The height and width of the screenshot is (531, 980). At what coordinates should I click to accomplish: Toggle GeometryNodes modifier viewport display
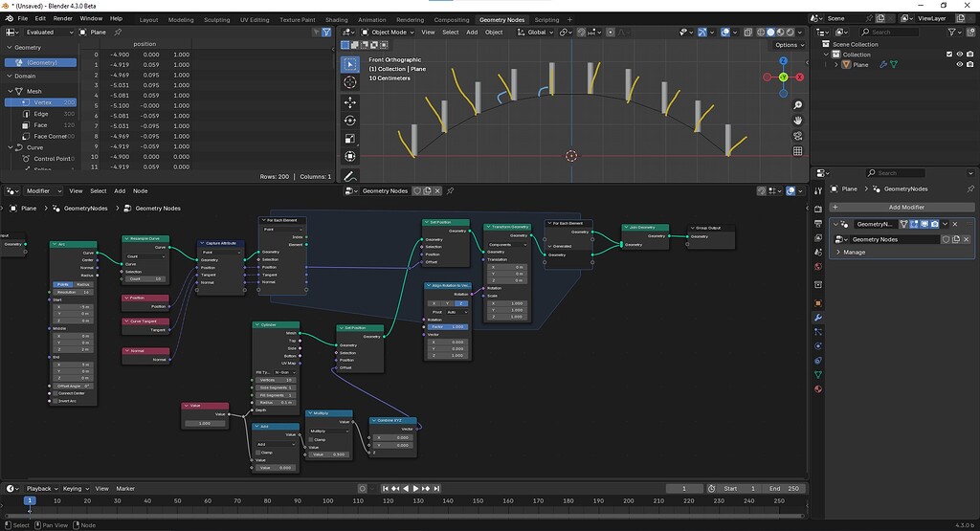click(x=924, y=224)
